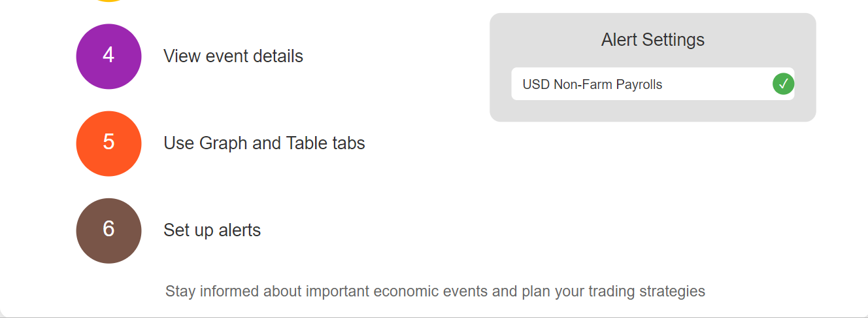The width and height of the screenshot is (868, 318).
Task: Click the purple step 4 circle
Action: tap(108, 56)
